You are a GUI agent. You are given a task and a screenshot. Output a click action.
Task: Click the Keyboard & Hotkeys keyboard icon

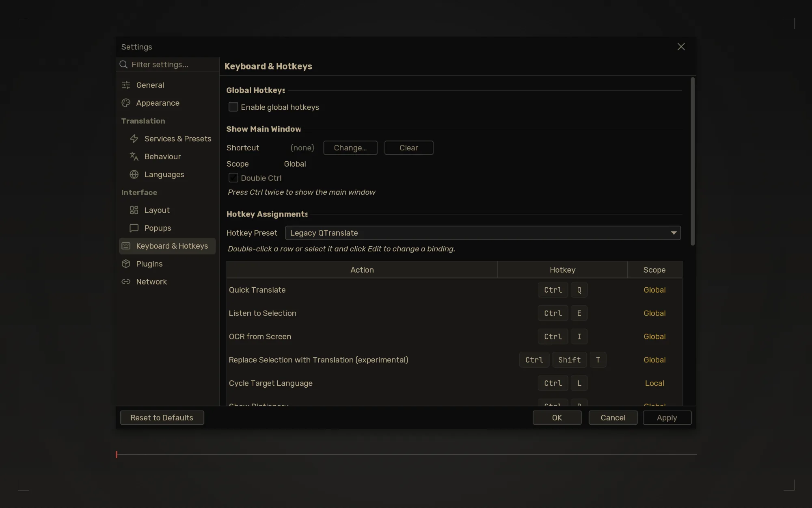126,246
